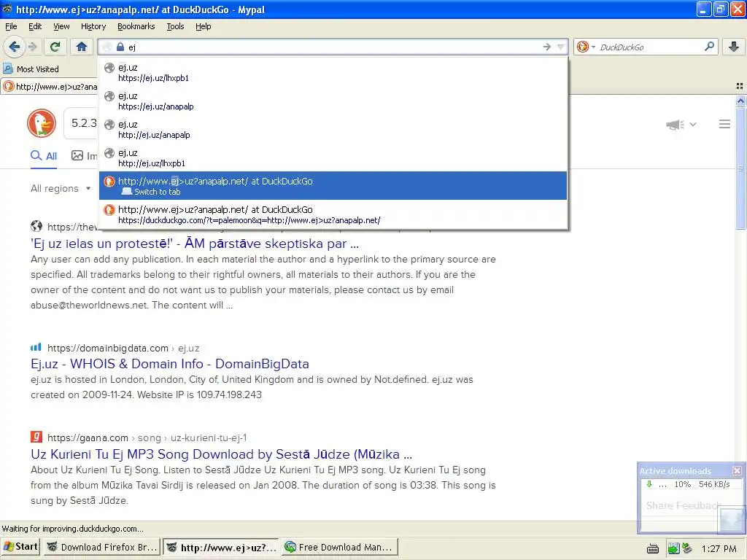
Task: Open the tab groups grid icon
Action: coord(740,86)
